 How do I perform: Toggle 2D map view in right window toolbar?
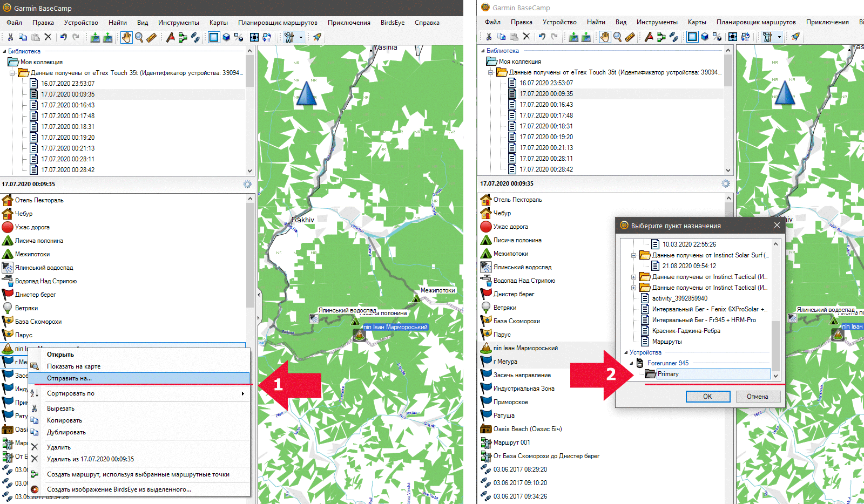pos(692,37)
